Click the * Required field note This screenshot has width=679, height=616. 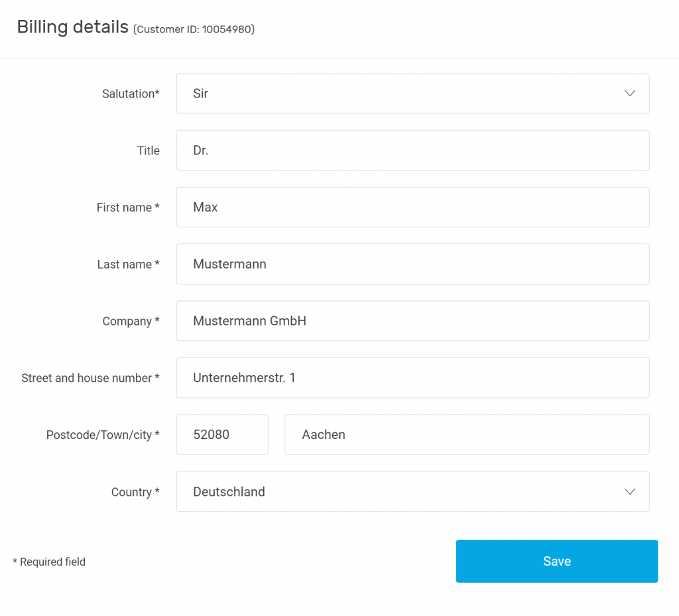pyautogui.click(x=49, y=562)
